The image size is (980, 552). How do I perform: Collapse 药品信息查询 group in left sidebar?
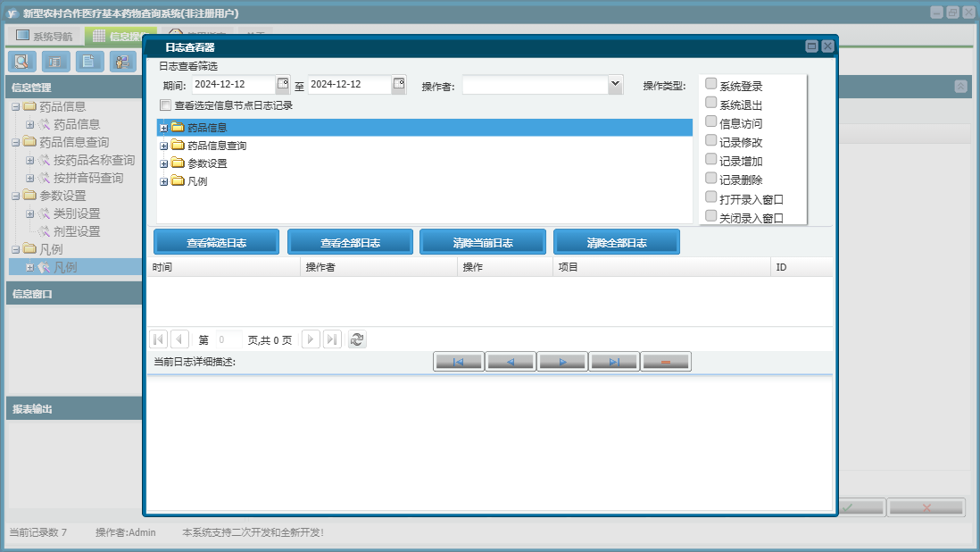coord(16,143)
